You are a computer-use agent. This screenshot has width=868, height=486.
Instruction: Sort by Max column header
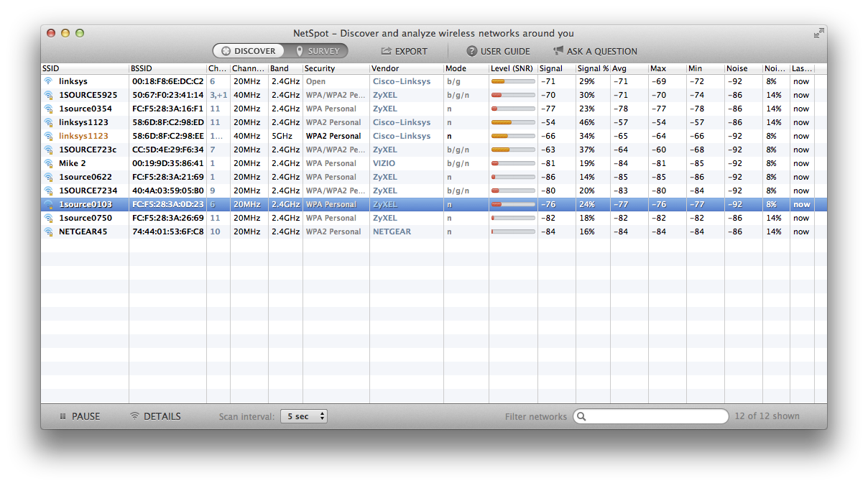pos(668,68)
